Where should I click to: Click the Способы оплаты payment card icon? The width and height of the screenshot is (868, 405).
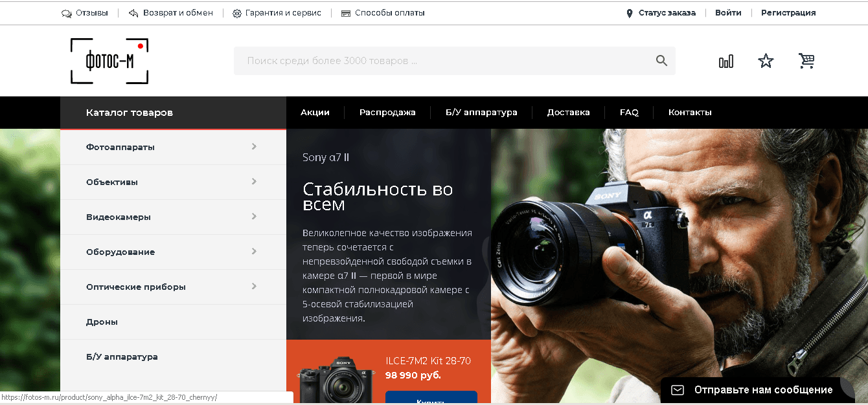(346, 12)
